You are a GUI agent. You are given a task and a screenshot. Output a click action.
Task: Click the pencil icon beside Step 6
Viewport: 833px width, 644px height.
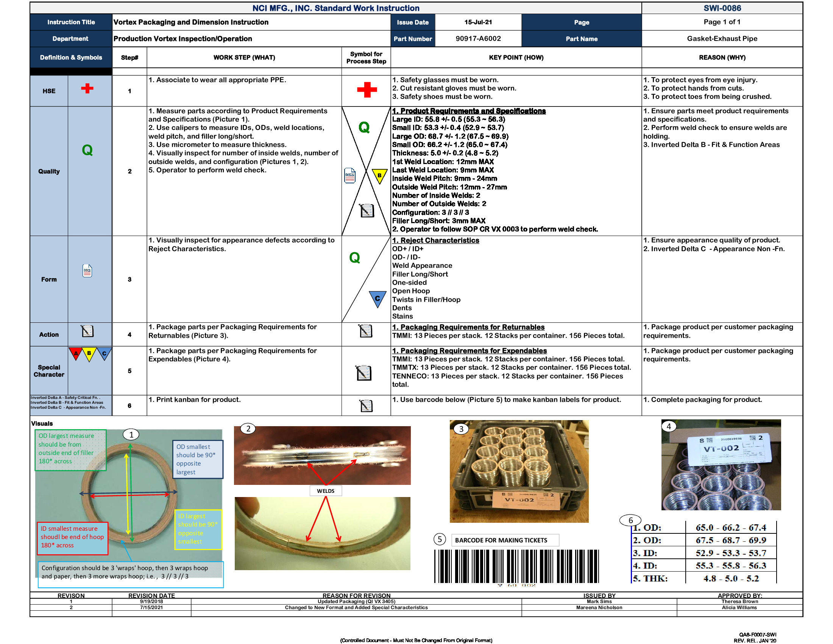[x=365, y=406]
